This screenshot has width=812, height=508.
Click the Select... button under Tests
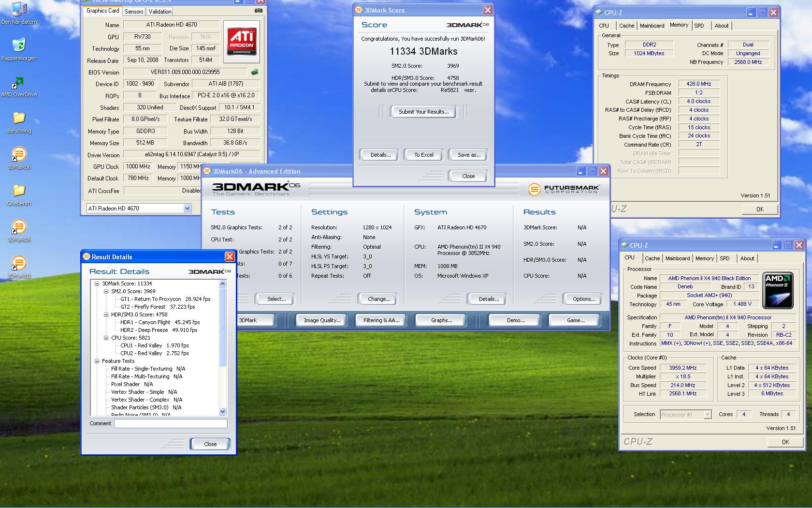[276, 299]
